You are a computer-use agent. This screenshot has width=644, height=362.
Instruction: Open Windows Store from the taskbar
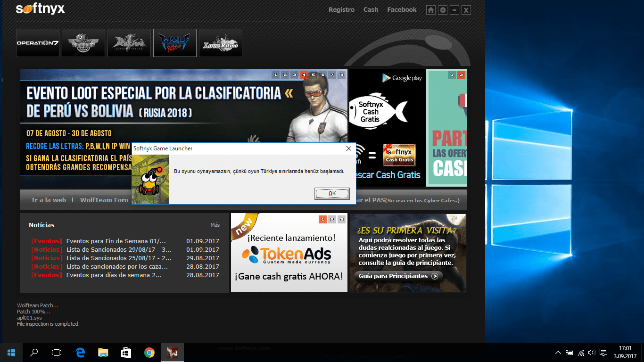tap(126, 353)
